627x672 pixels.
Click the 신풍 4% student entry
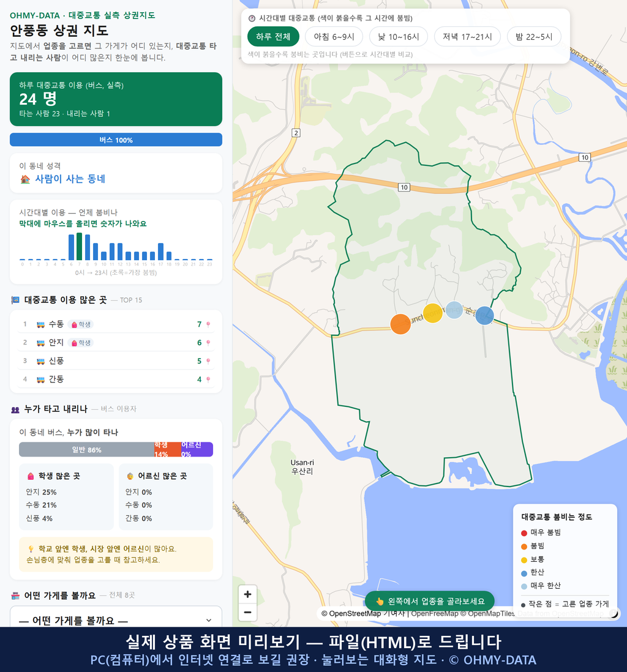tap(39, 518)
